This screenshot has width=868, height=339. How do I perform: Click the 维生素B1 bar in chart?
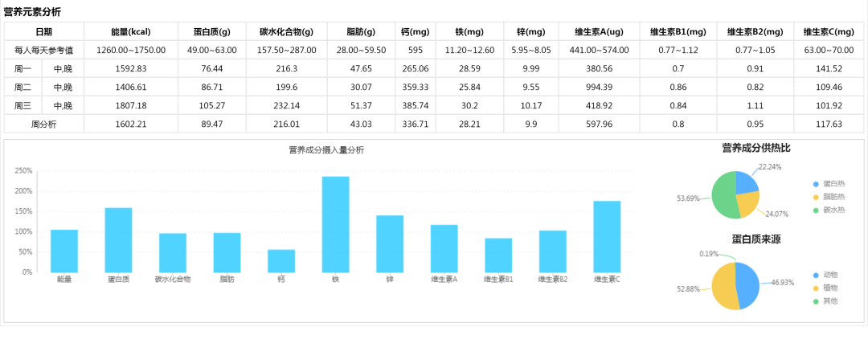tap(498, 255)
